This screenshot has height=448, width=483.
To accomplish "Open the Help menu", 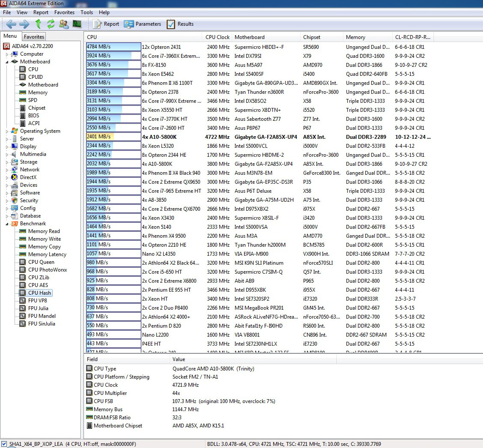I will coord(104,12).
